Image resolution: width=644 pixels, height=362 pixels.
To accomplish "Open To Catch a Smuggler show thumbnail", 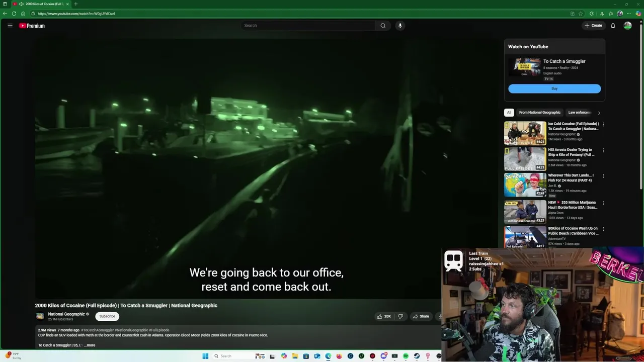I will tap(524, 67).
